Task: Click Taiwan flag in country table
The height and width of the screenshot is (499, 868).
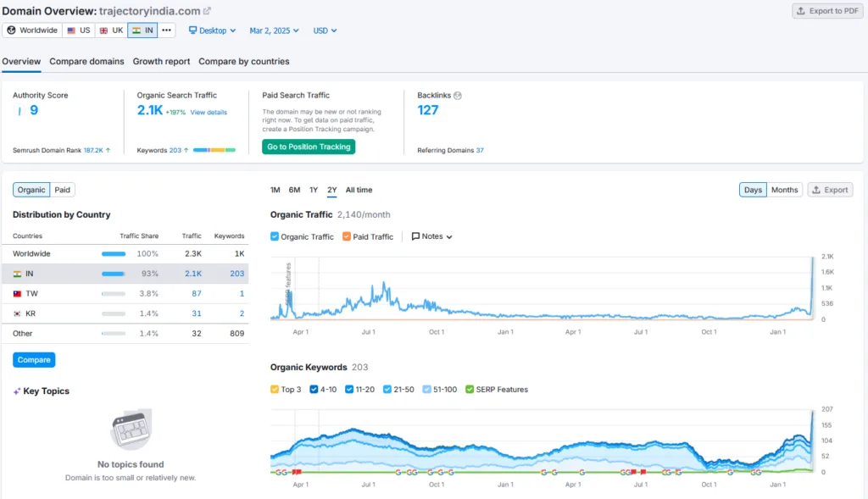Action: [17, 294]
